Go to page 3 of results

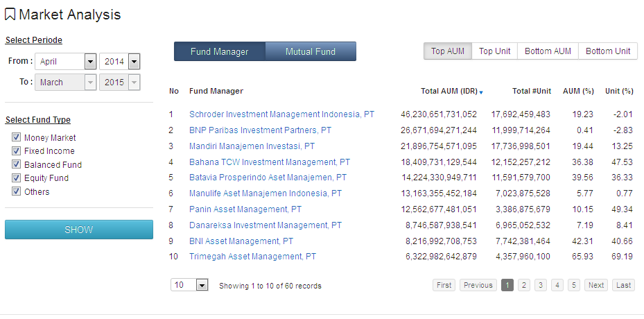point(540,285)
